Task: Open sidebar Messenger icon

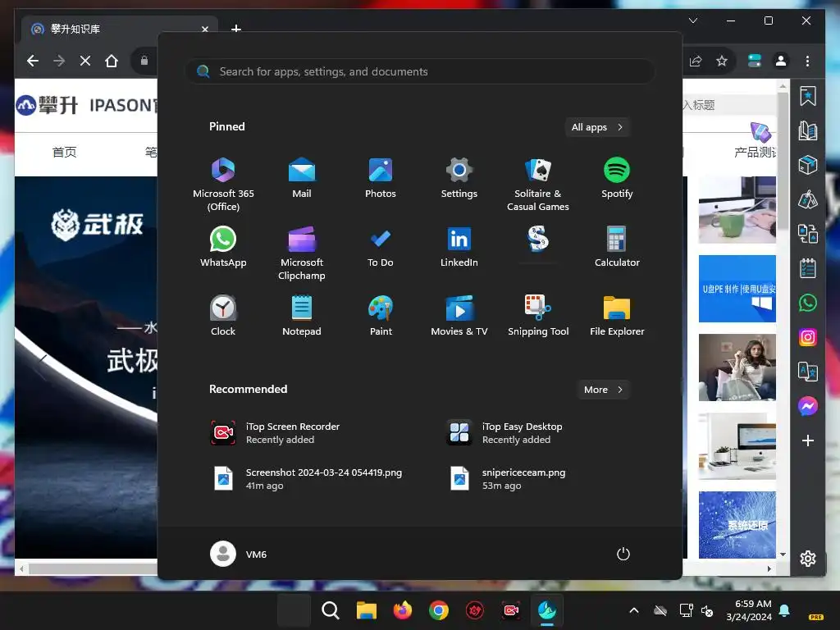Action: point(808,406)
